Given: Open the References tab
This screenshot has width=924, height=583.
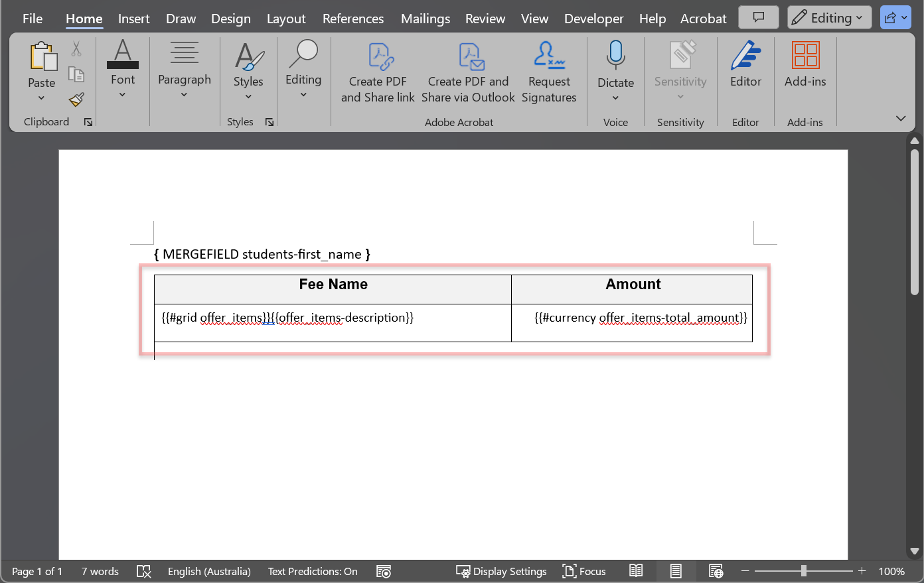Looking at the screenshot, I should pos(352,19).
